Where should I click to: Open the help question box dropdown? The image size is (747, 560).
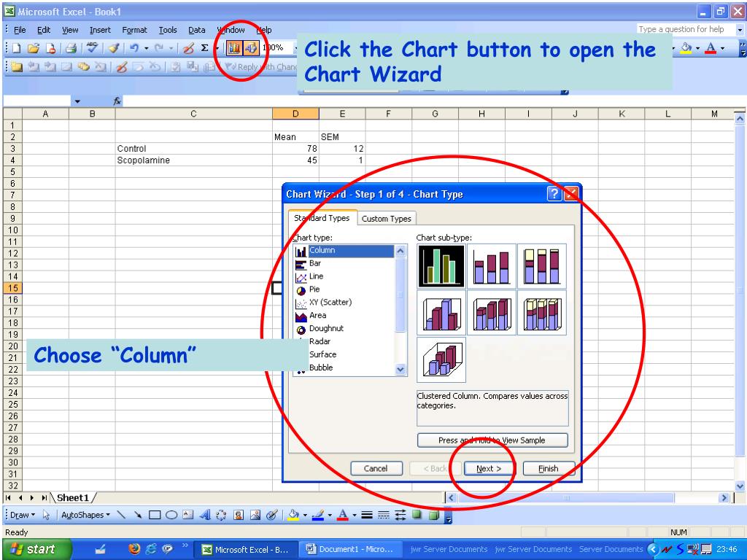tap(740, 29)
